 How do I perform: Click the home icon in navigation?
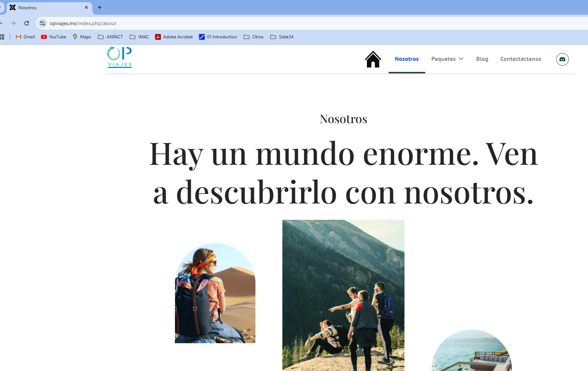tap(373, 59)
